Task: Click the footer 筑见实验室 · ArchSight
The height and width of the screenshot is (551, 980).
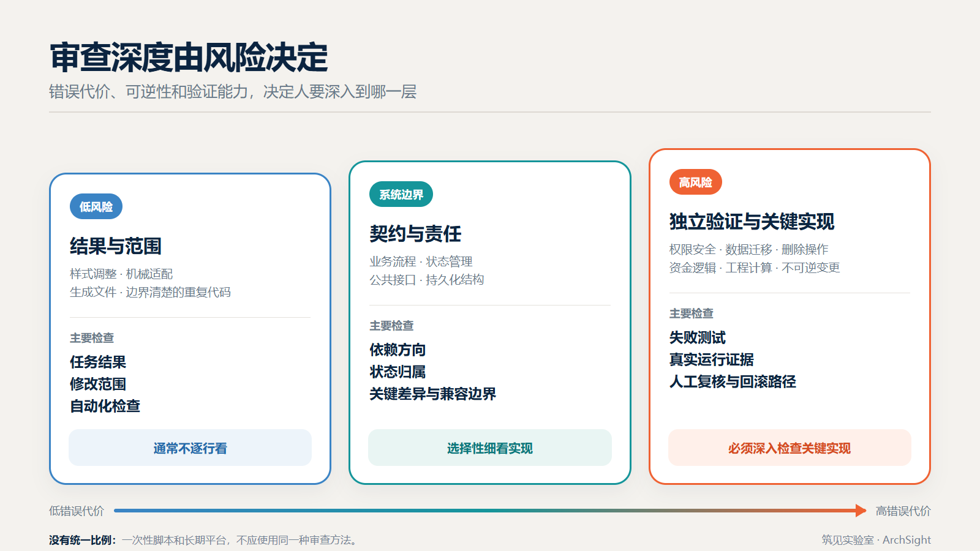Action: click(876, 540)
